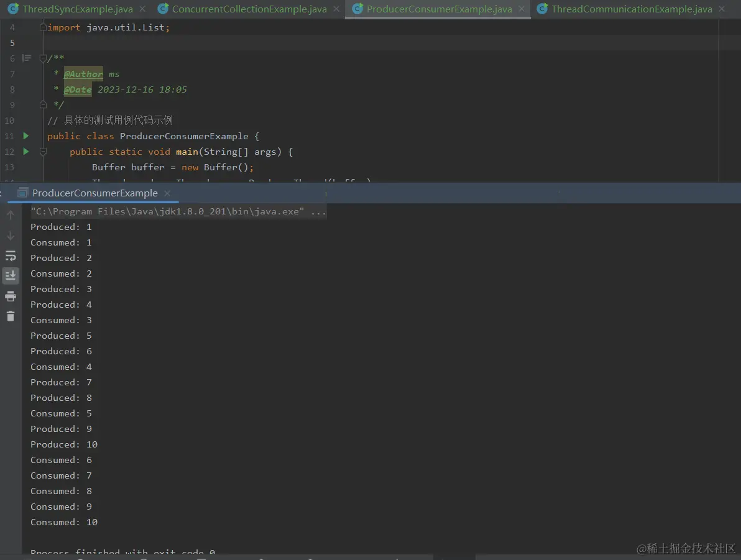Switch to ConcurrentCollectionExample.java tab
The width and height of the screenshot is (741, 560).
(249, 9)
